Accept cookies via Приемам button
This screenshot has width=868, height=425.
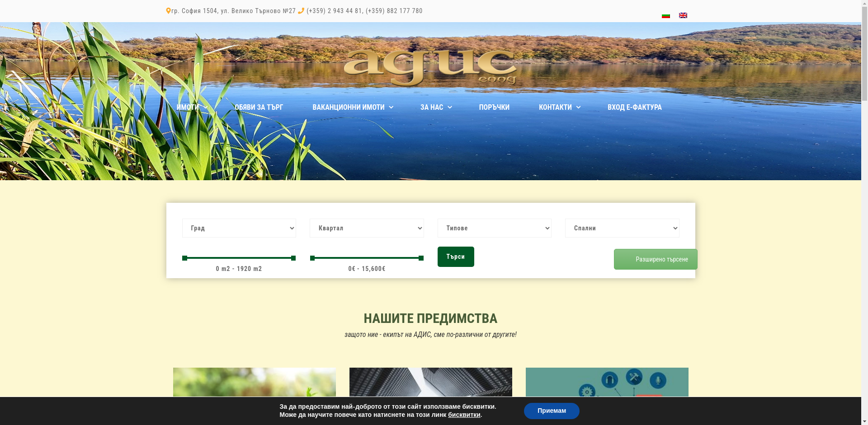[551, 411]
